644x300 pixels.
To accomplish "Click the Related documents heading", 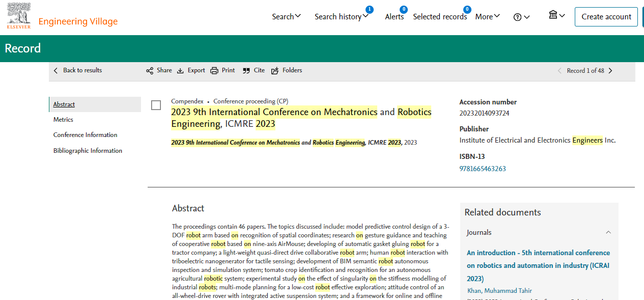I will [502, 212].
